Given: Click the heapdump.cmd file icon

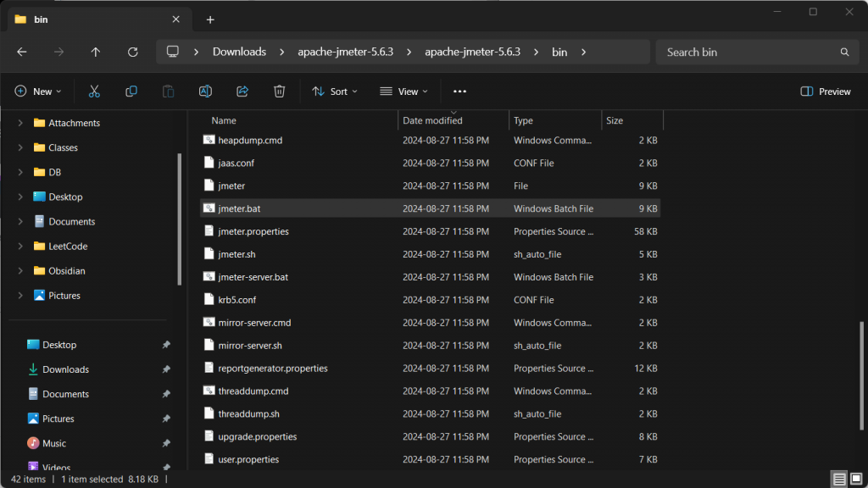Looking at the screenshot, I should 209,140.
